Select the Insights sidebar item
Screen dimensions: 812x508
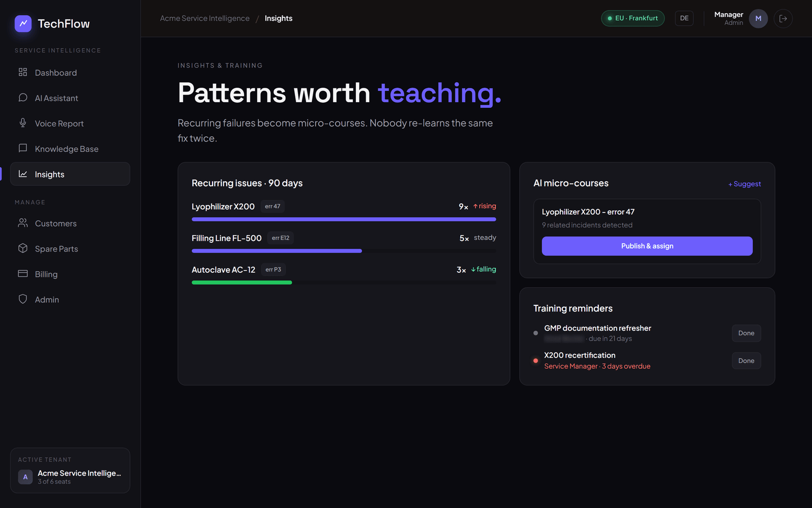click(70, 174)
